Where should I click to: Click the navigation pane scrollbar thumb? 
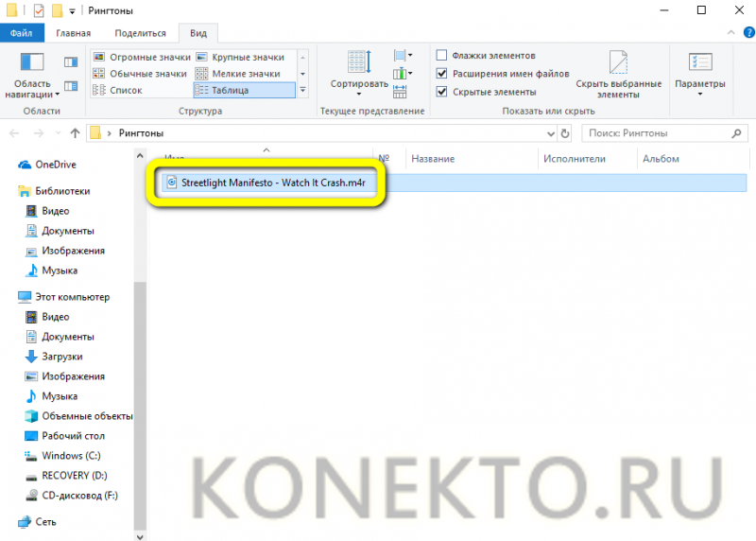[140, 406]
